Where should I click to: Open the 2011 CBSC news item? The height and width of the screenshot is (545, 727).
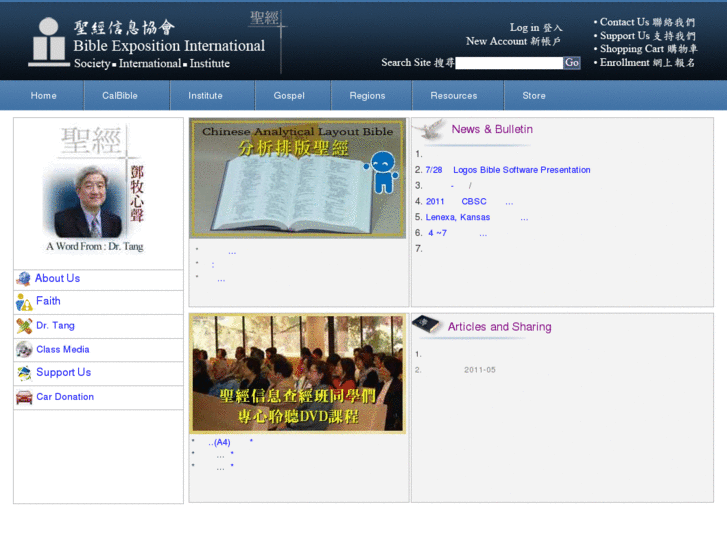[x=469, y=202]
